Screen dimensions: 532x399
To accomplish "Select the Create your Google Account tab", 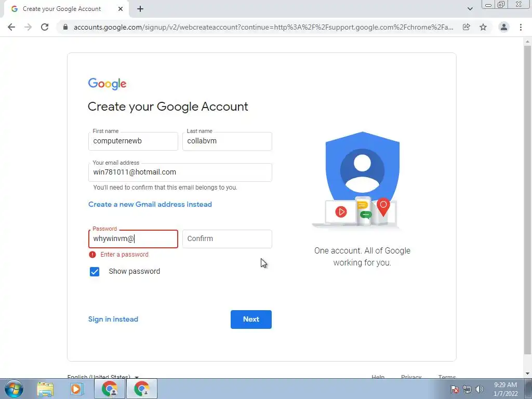I will click(66, 9).
